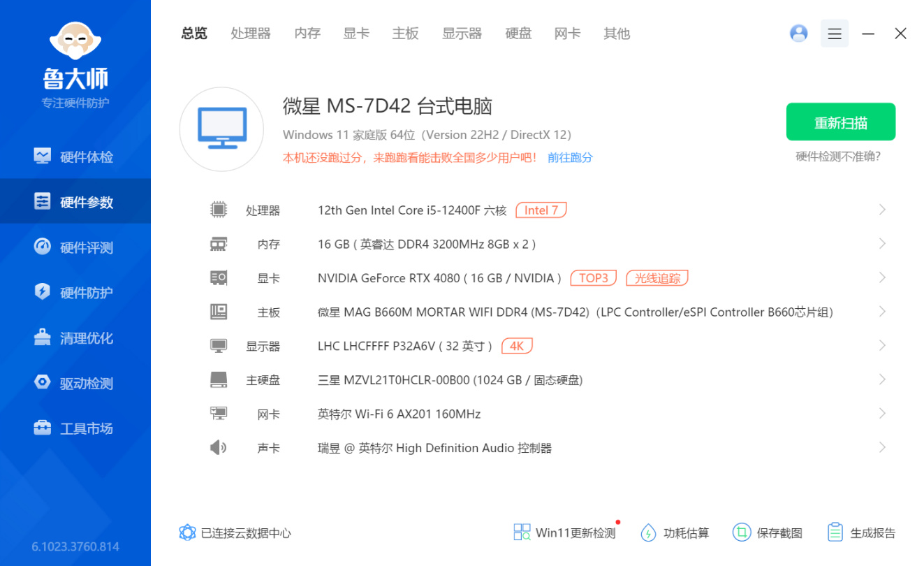
Task: Expand the 显卡 row details arrow
Action: click(882, 278)
